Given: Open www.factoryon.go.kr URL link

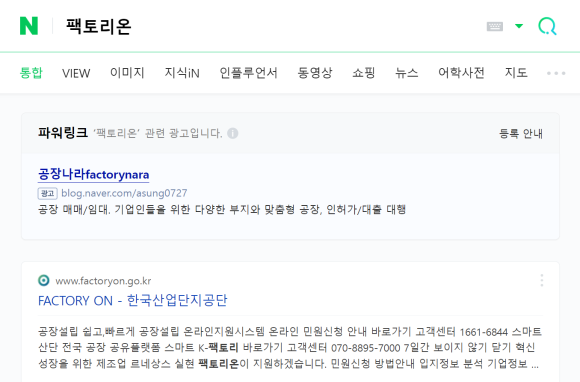Looking at the screenshot, I should [103, 281].
